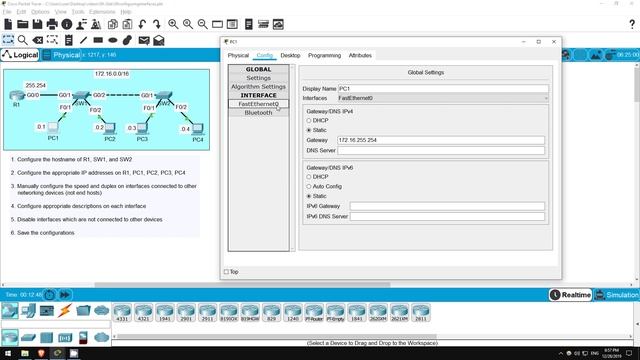Screen dimensions: 640x360
Task: Open the Options menu
Action: [40, 12]
